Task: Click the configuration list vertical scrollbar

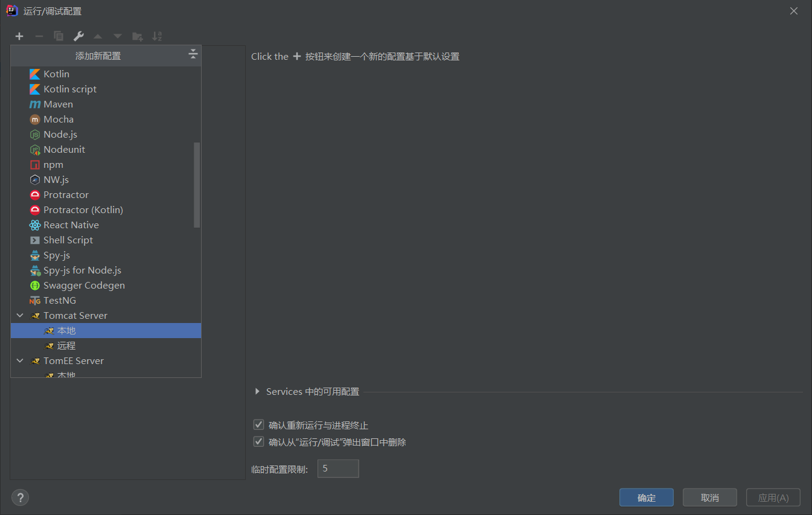Action: tap(197, 185)
